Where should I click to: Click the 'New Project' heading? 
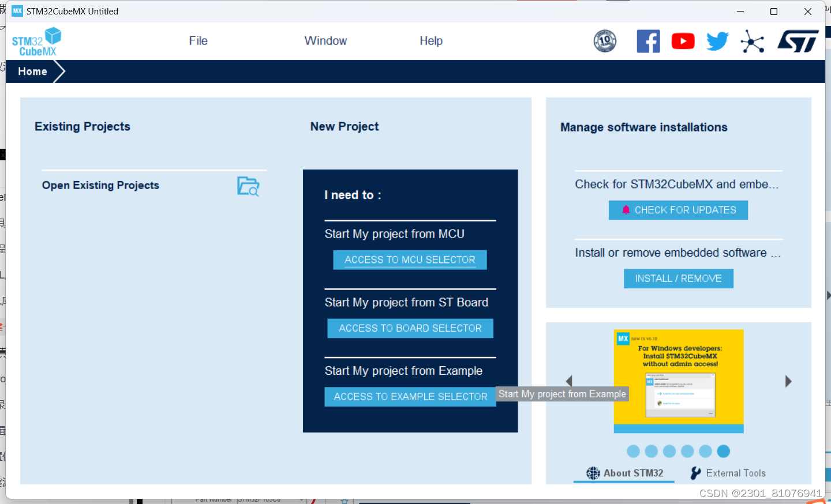pos(345,126)
